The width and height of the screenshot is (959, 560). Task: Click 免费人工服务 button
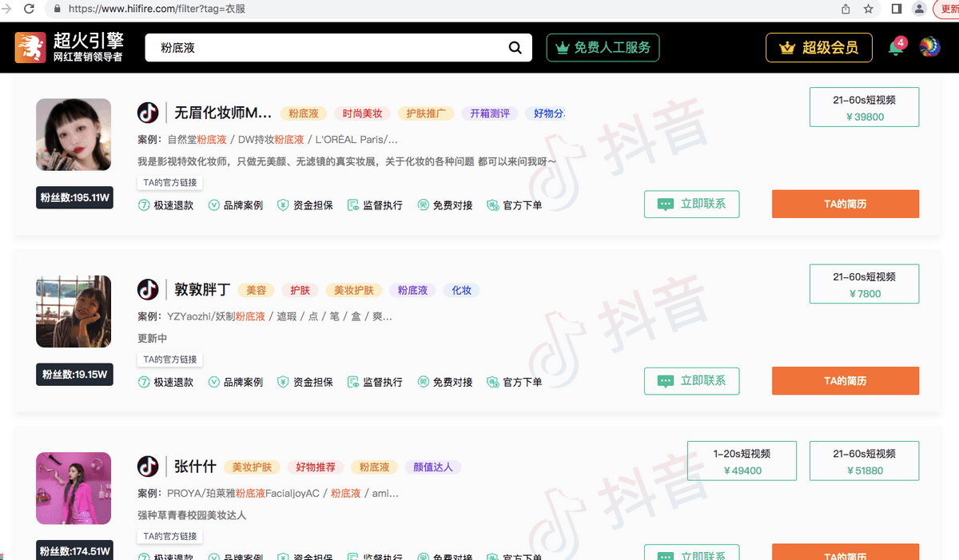(x=603, y=48)
